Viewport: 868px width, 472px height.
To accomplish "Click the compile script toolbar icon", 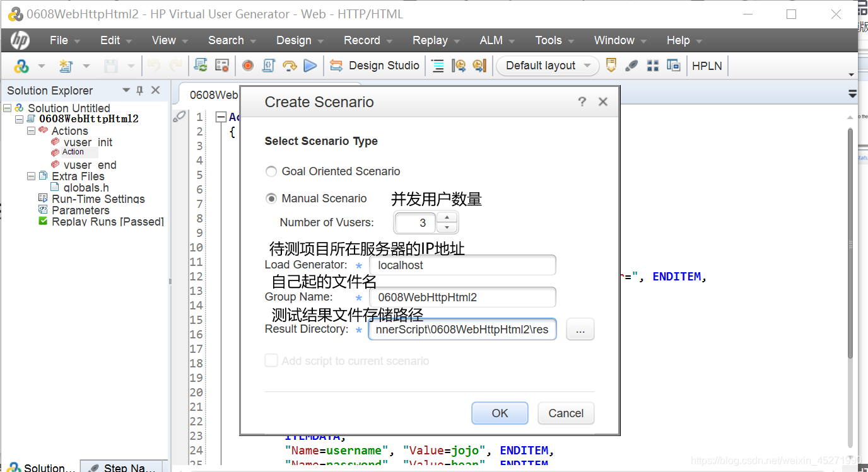I will click(268, 66).
